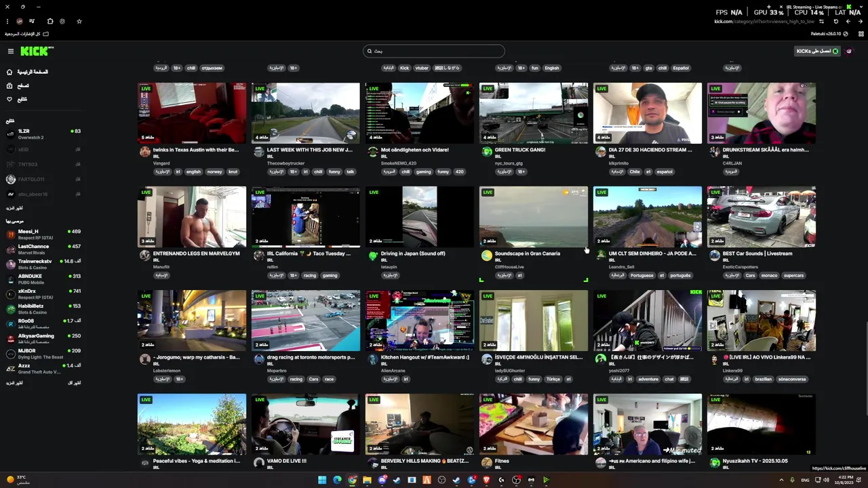This screenshot has height=488, width=868.
Task: Open the Kick sidebar hamburger menu
Action: 10,51
